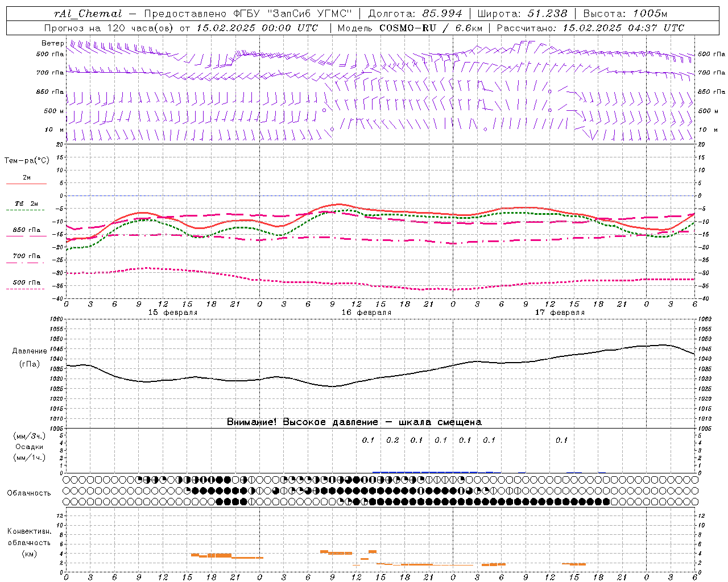This screenshot has height=582, width=728.
Task: Click the Облачность cloud cover label
Action: click(29, 493)
